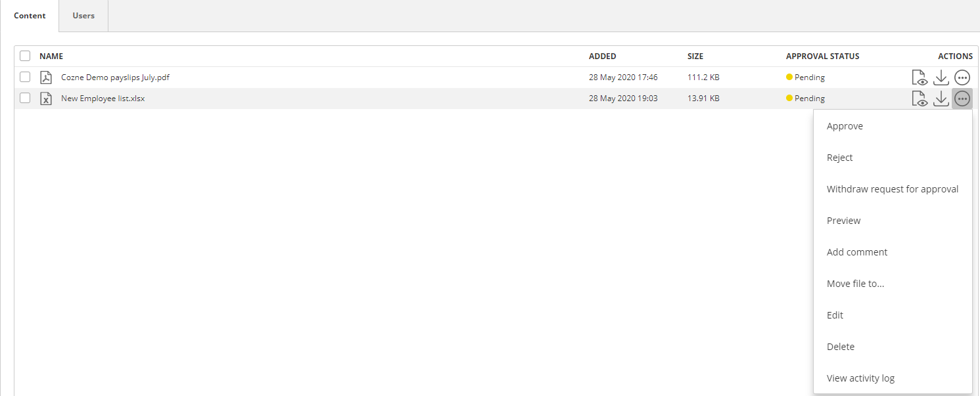The image size is (980, 396).
Task: Click the open ellipsis button on the xlsx row
Action: [962, 98]
